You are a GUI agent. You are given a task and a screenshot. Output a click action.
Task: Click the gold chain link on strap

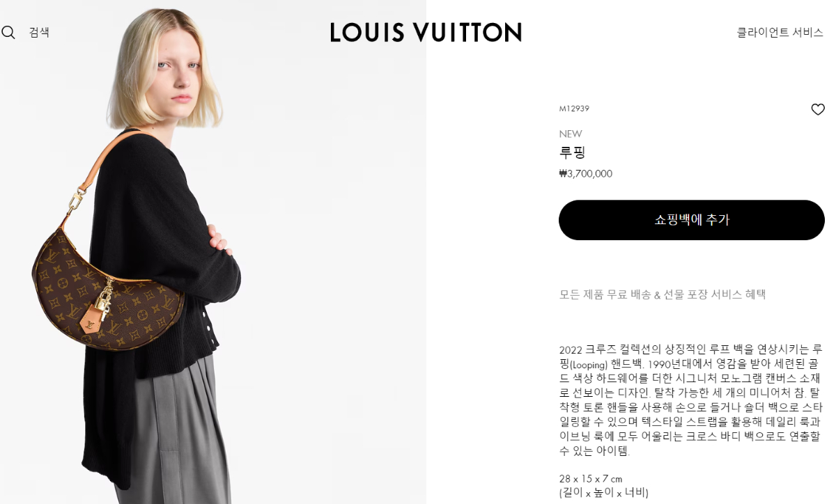(74, 204)
